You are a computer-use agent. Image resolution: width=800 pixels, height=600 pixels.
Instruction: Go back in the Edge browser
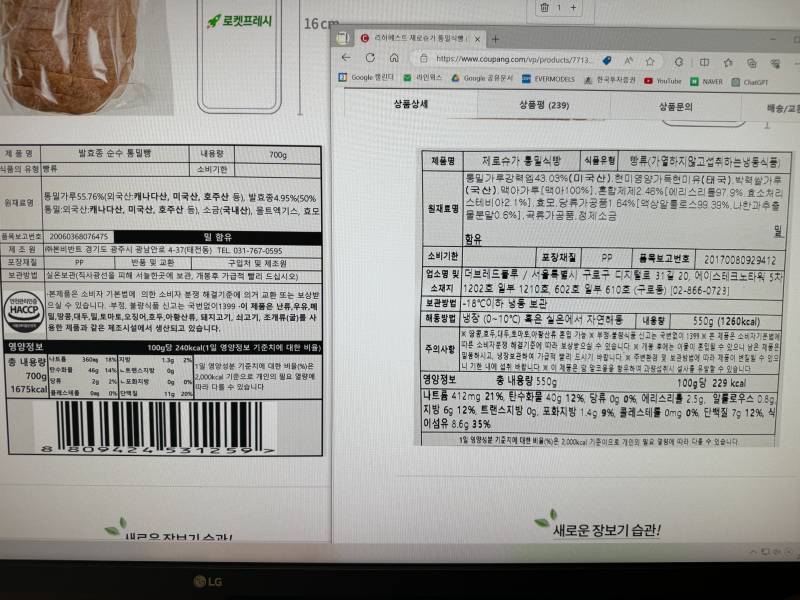pyautogui.click(x=346, y=57)
